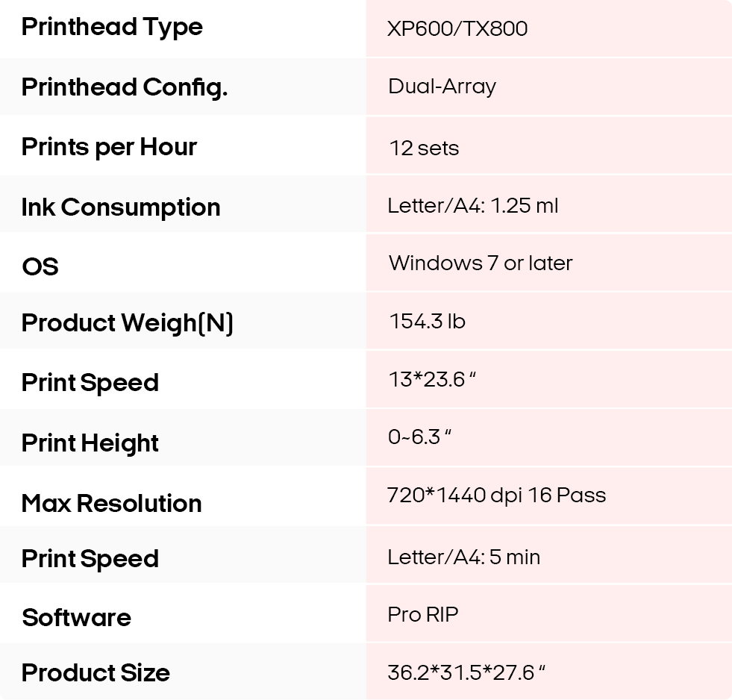Click the Ink Consumption label
The image size is (732, 700).
point(121,207)
